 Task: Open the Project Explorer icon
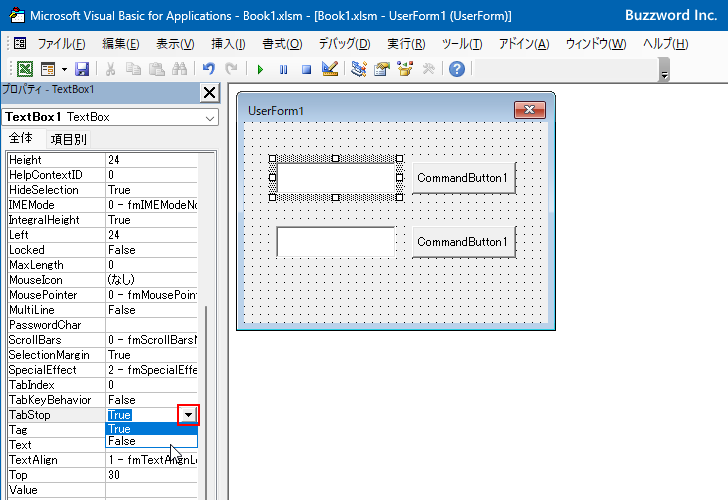pos(358,69)
